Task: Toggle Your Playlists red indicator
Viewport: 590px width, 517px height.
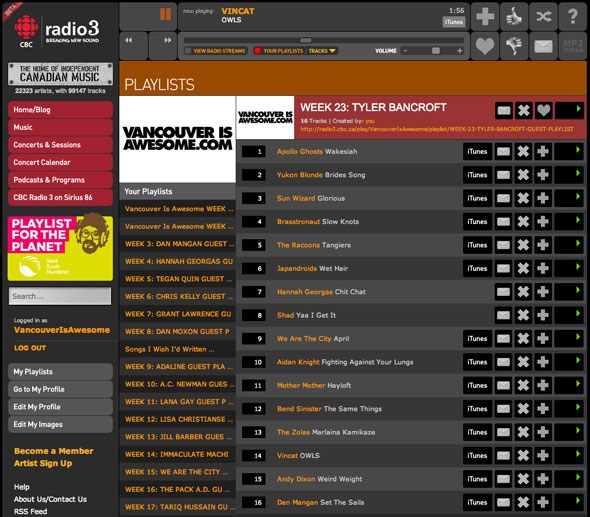Action: point(257,51)
